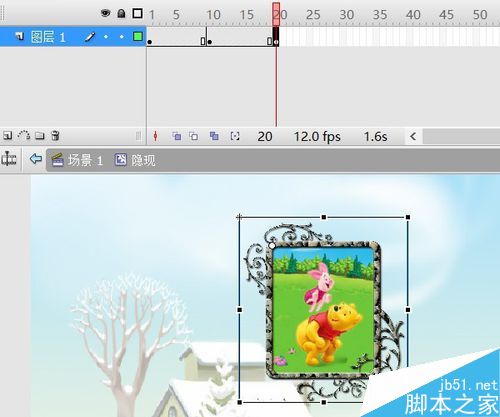
Task: Click the new layer folder icon
Action: 40,136
